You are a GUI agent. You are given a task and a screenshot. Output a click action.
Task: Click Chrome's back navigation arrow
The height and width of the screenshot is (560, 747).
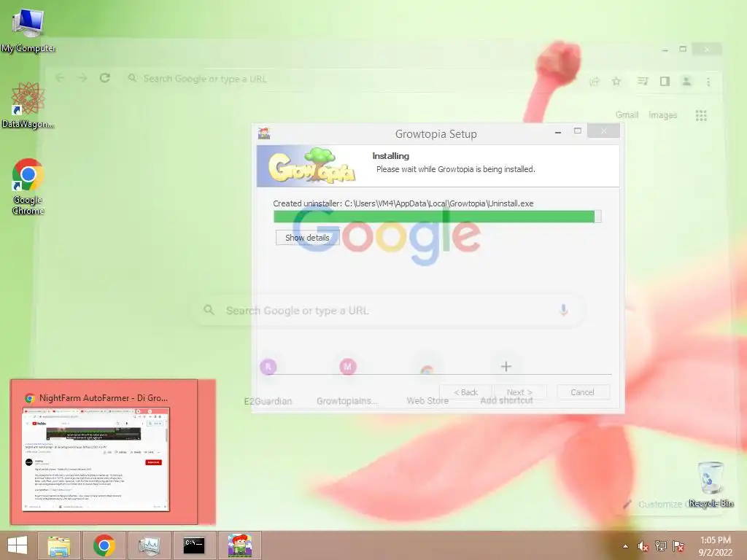(x=60, y=78)
